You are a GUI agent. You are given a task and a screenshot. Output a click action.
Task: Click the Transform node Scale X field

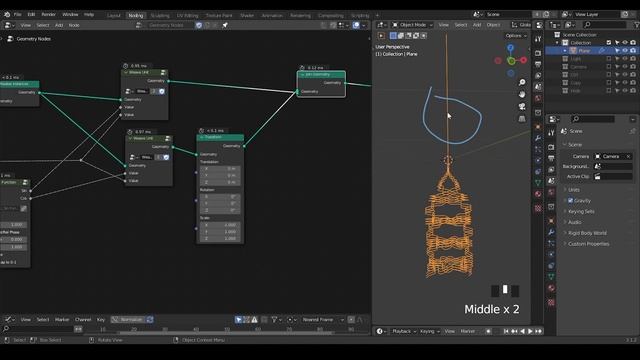pyautogui.click(x=220, y=225)
